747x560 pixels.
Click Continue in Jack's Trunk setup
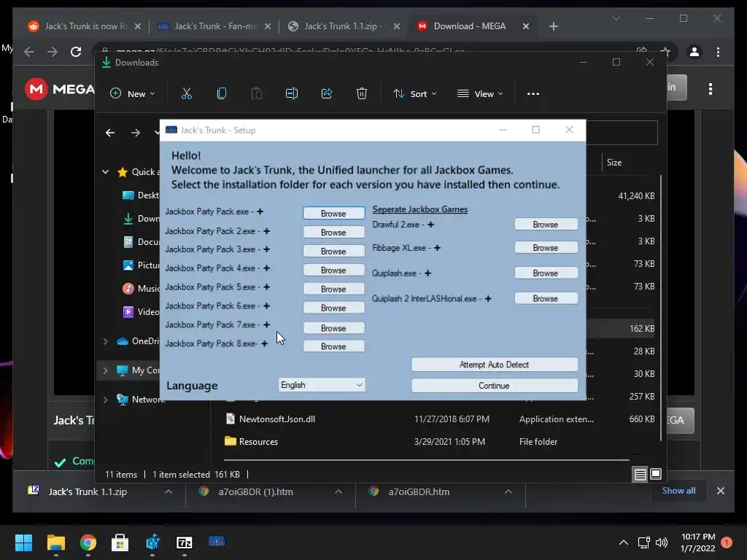point(494,385)
